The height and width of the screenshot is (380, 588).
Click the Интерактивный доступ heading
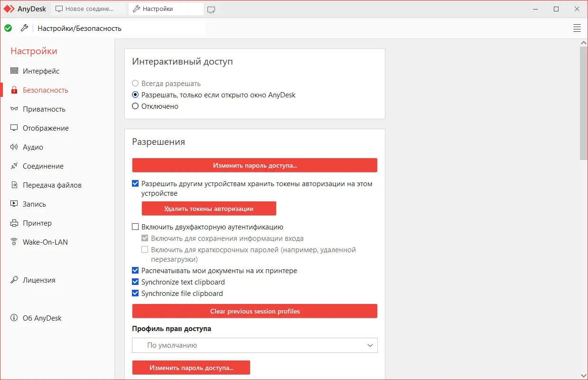click(x=182, y=61)
